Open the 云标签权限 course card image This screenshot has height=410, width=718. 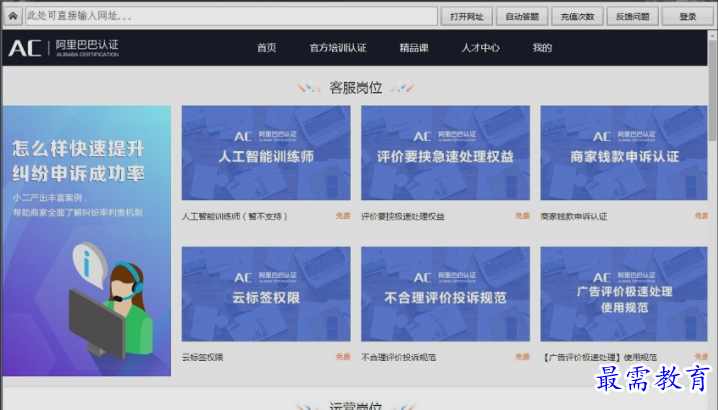coord(266,294)
